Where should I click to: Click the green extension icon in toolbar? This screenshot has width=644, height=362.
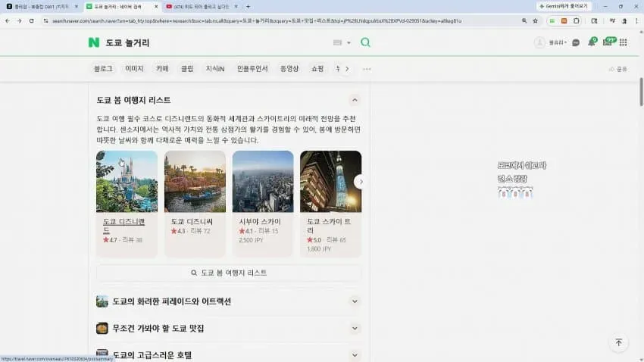coord(552,21)
